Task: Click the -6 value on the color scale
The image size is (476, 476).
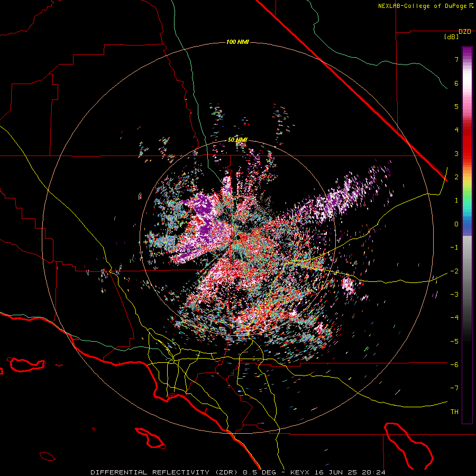Action: tap(454, 365)
